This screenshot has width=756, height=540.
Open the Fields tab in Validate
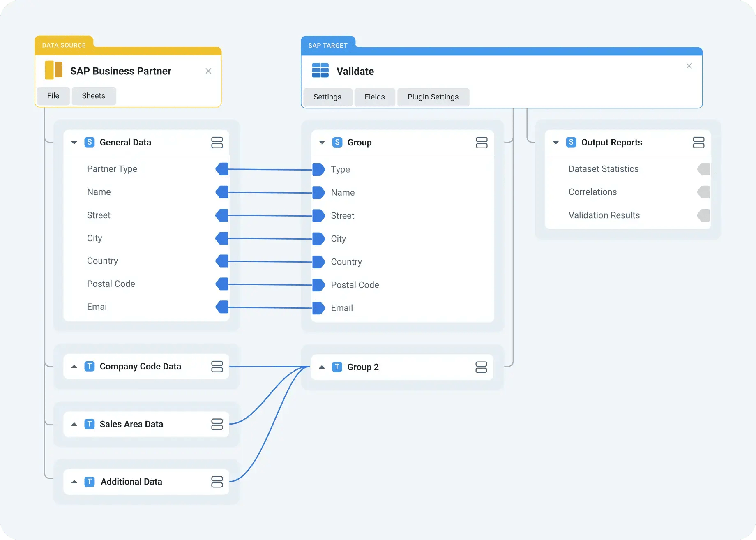[375, 97]
